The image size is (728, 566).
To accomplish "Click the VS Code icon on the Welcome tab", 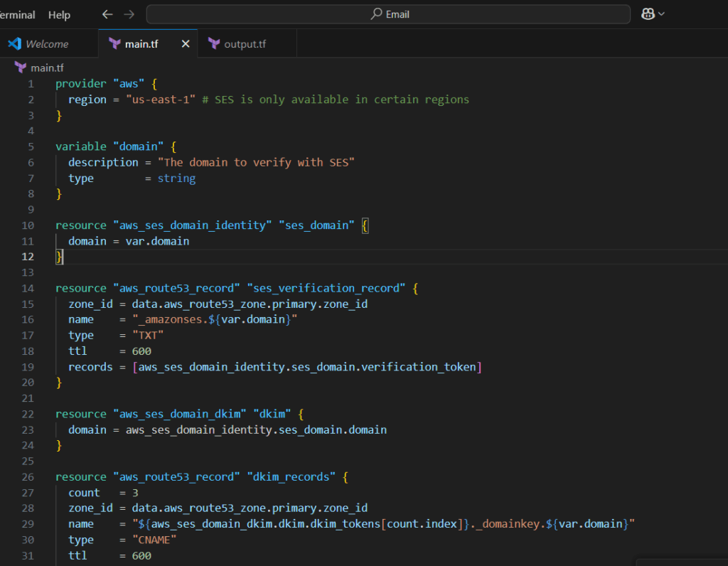I will (x=16, y=43).
